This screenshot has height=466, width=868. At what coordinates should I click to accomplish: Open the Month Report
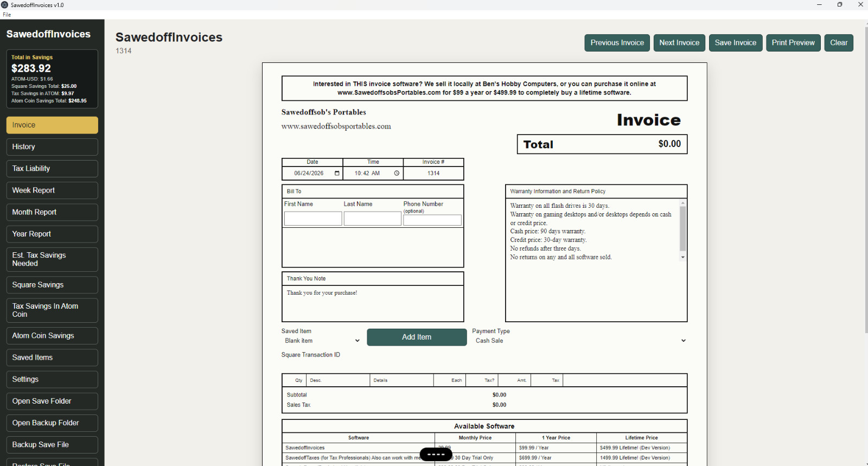pos(52,212)
